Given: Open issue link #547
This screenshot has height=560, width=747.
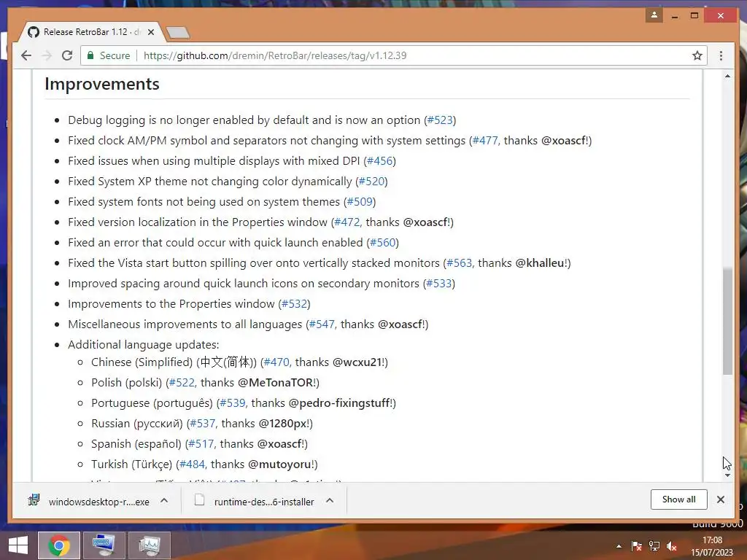Looking at the screenshot, I should coord(322,324).
